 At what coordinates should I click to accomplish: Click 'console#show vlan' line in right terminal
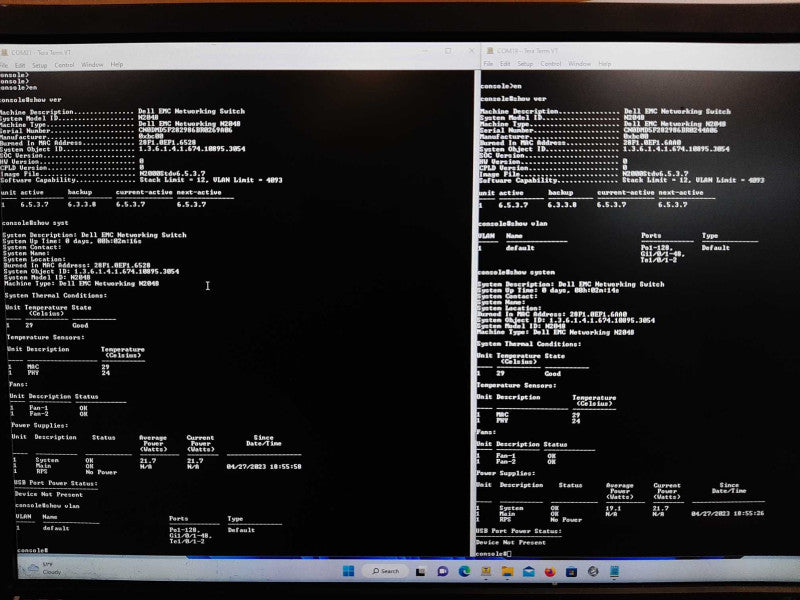click(x=513, y=223)
